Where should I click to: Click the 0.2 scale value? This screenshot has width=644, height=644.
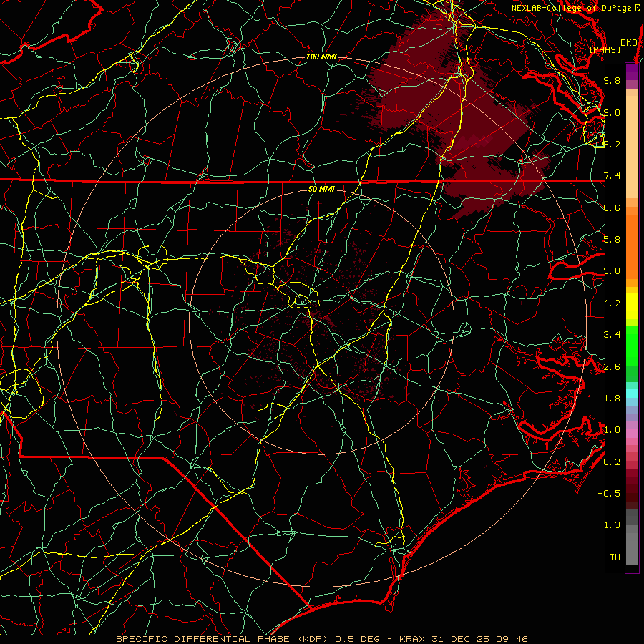pyautogui.click(x=612, y=462)
